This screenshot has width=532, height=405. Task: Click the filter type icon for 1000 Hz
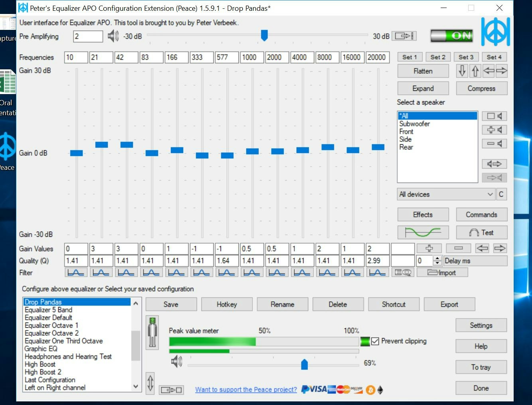[252, 273]
